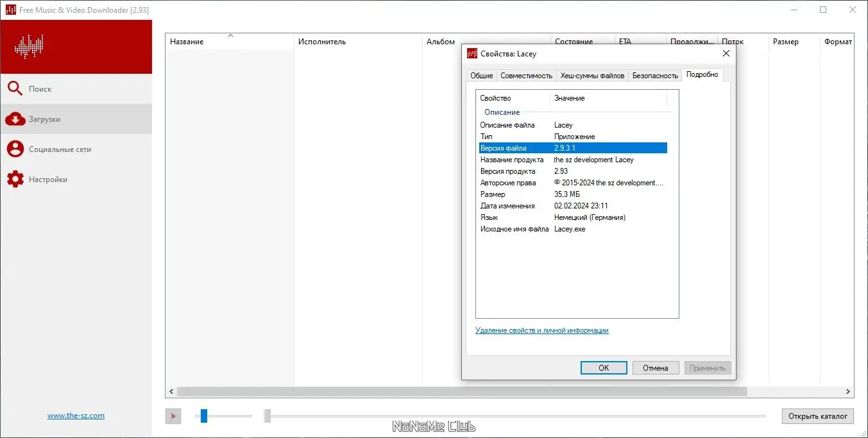This screenshot has height=438, width=868.
Task: Click the app icon in the main title bar
Action: click(10, 10)
